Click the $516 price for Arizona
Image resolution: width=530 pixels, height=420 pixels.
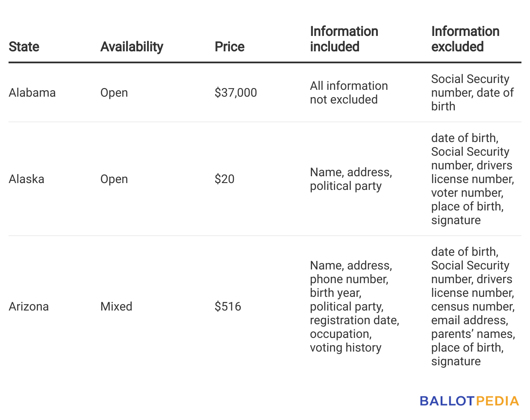pos(228,306)
